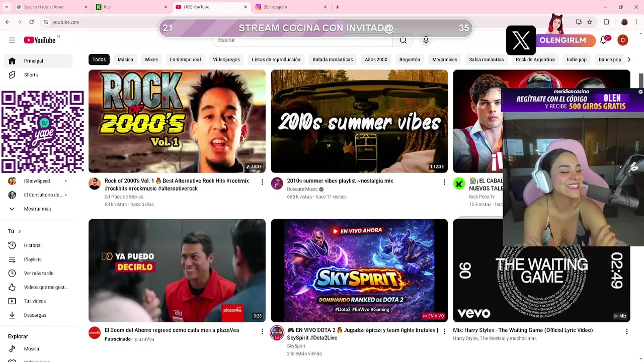The height and width of the screenshot is (362, 644).
Task: Select the Música filter chip
Action: pyautogui.click(x=125, y=59)
